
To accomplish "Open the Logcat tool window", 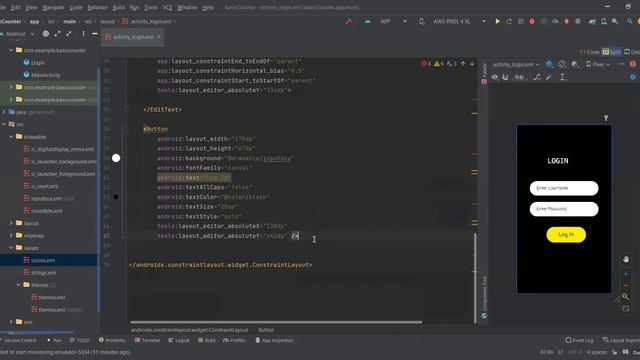I will pyautogui.click(x=179, y=340).
